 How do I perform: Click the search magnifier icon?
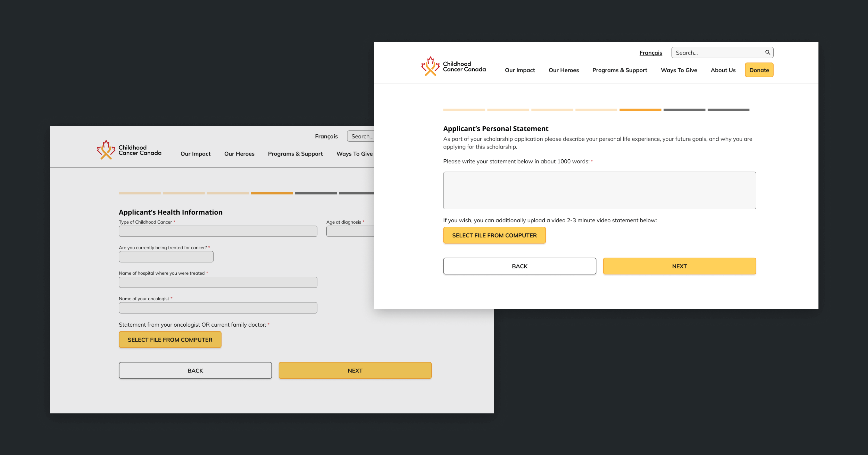tap(767, 52)
